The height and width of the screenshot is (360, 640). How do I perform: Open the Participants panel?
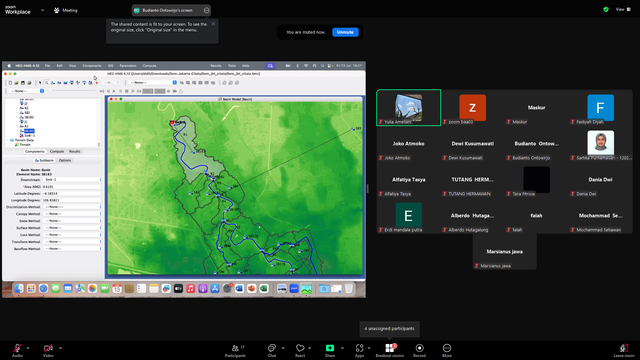click(236, 350)
